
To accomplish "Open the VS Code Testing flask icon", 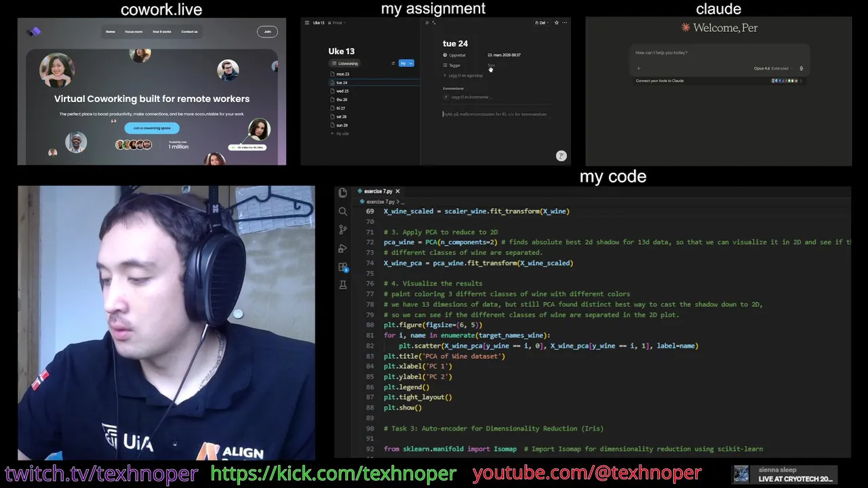I will click(343, 285).
